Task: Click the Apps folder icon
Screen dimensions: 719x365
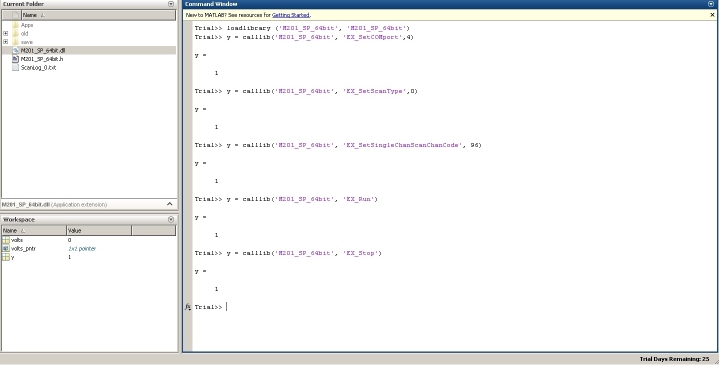Action: click(16, 25)
